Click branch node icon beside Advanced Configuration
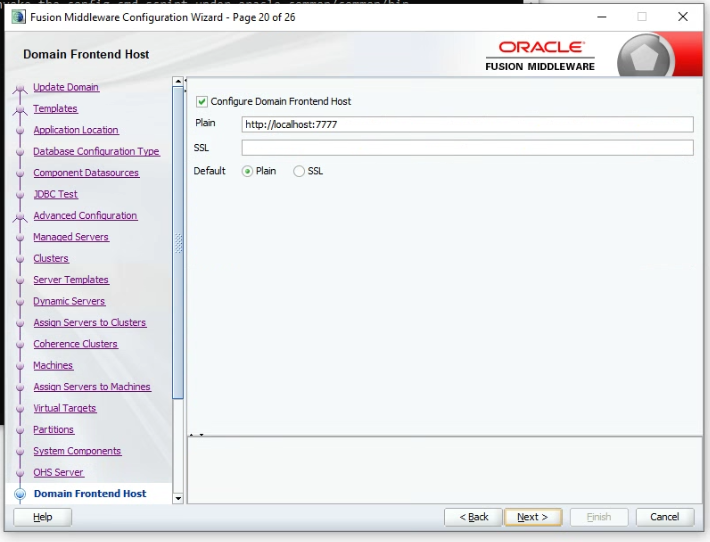The width and height of the screenshot is (710, 542). click(x=19, y=217)
